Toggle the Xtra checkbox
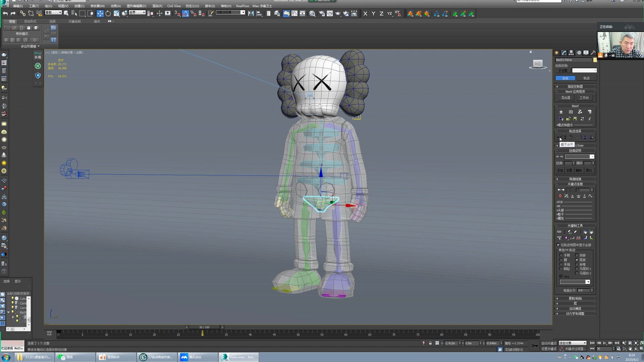This screenshot has height=362, width=644. 561,277
